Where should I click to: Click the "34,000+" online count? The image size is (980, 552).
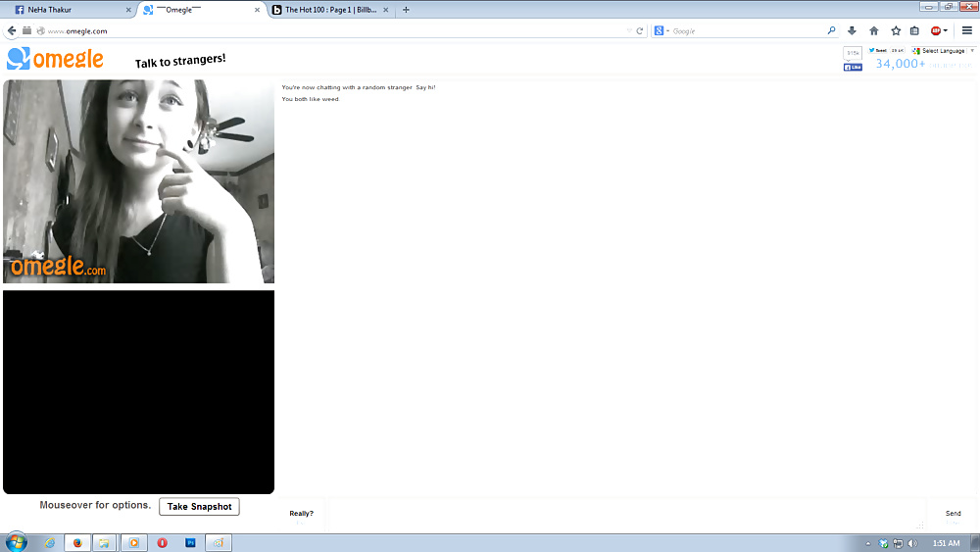coord(900,63)
